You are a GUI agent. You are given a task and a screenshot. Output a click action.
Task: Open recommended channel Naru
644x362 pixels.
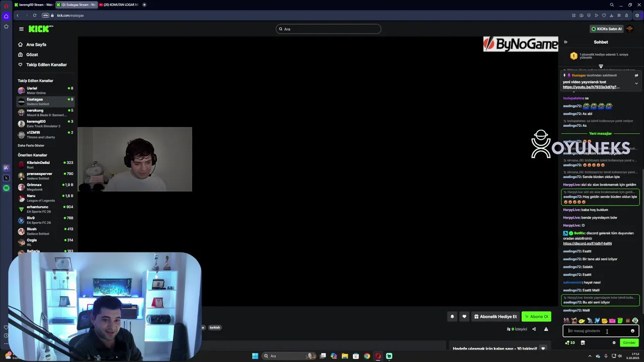45,198
